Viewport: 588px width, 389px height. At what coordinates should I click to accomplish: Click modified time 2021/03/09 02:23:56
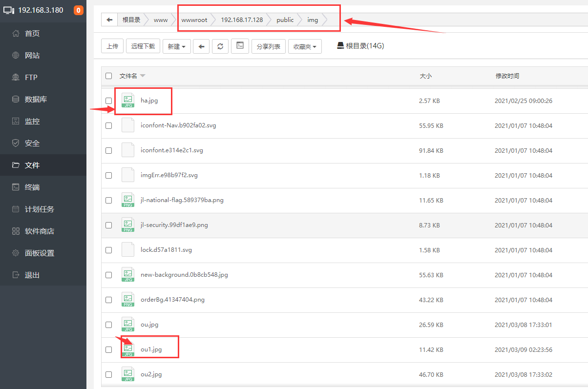coord(524,349)
